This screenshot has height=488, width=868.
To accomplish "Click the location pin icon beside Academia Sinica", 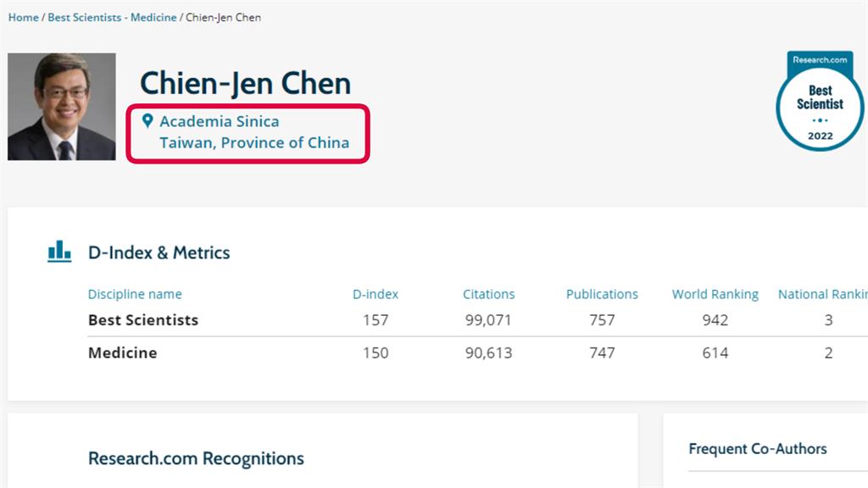I will pyautogui.click(x=147, y=120).
